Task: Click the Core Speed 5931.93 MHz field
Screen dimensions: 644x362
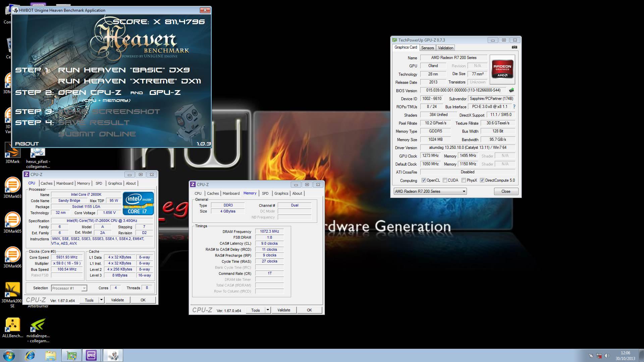Action: click(x=67, y=257)
